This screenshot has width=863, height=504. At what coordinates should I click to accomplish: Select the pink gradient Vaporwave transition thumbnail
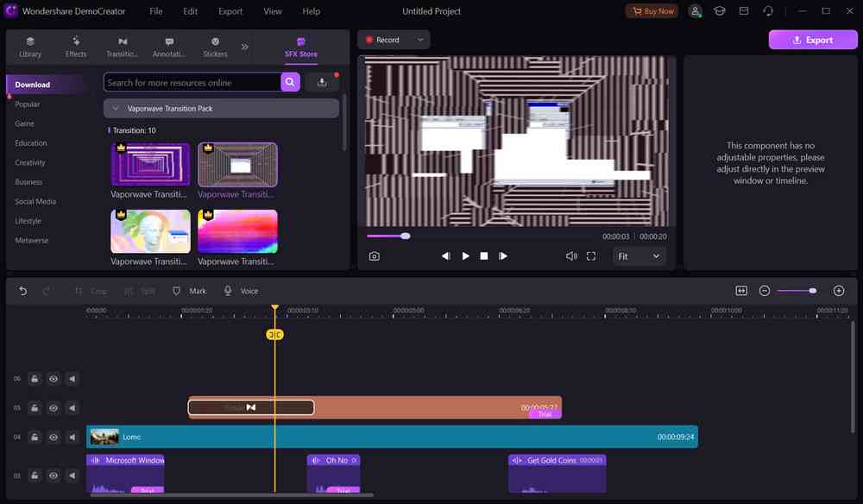coord(237,231)
